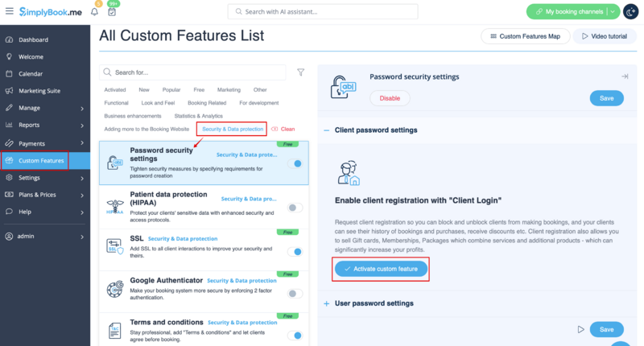This screenshot has height=346, width=644.
Task: Select the Security & Data protection filter
Action: [233, 129]
